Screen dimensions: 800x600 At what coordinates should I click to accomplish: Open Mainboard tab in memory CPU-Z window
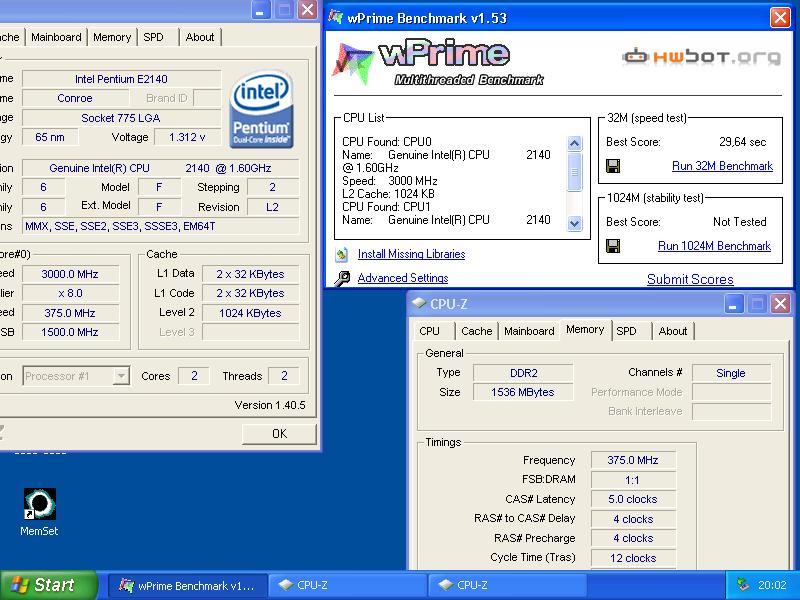(529, 331)
